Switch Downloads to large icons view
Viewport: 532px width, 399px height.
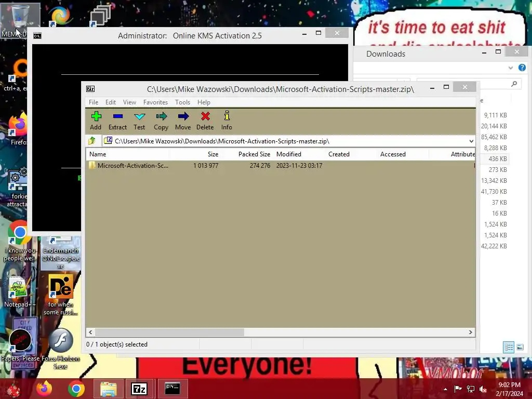pos(520,347)
